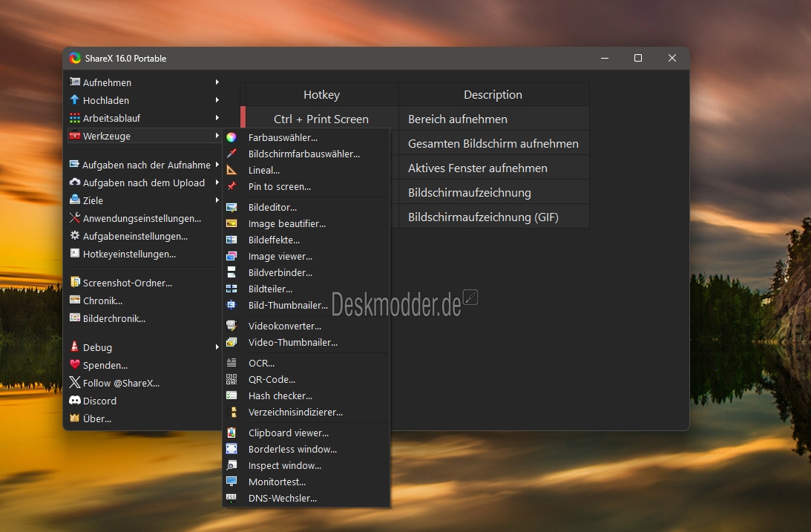Click the Hochladen upload arrow icon
The height and width of the screenshot is (532, 811).
74,99
